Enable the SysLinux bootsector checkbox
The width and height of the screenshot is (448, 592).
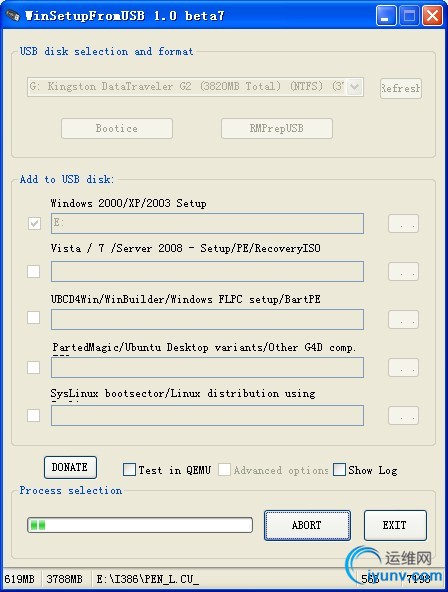pos(34,415)
